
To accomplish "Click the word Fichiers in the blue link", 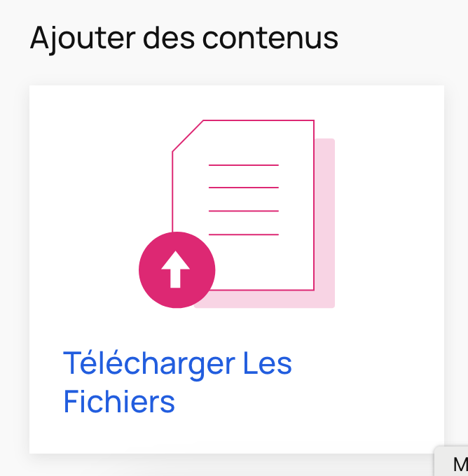I will click(119, 402).
